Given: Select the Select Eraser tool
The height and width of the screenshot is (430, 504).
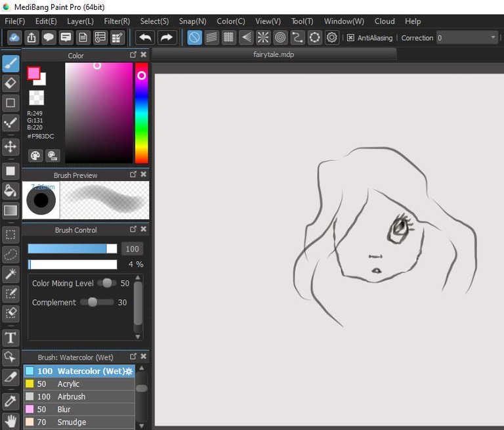Looking at the screenshot, I should (x=10, y=313).
